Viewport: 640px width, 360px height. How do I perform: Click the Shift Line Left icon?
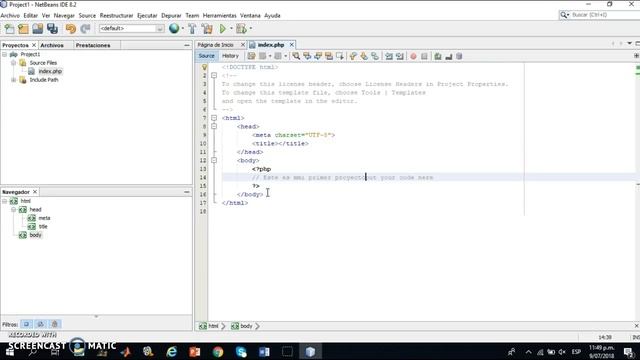click(x=389, y=56)
